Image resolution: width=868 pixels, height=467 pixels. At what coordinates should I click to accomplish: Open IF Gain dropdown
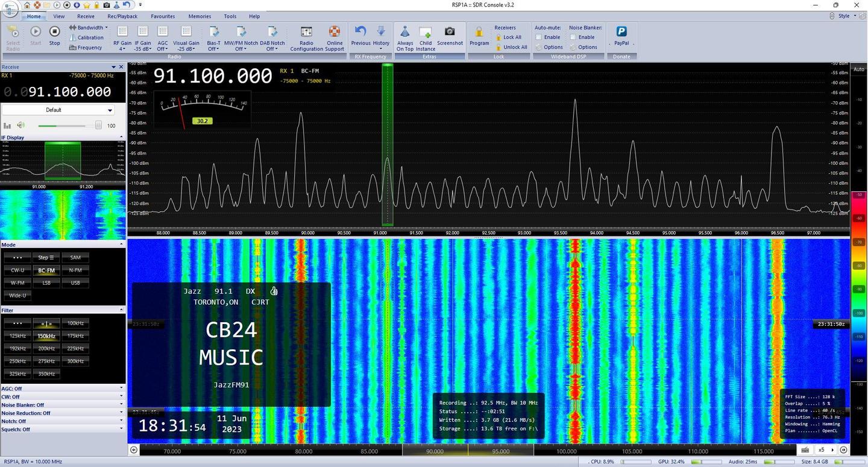[x=143, y=38]
